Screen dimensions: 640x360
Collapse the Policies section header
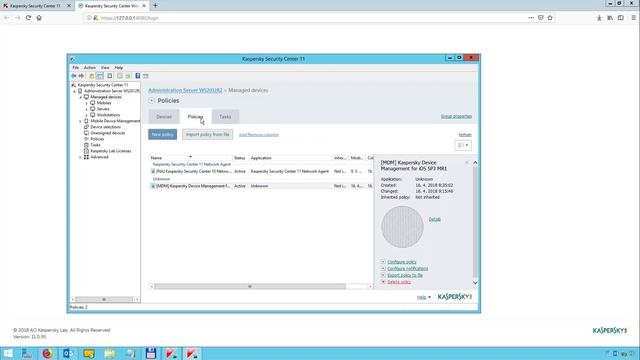151,100
